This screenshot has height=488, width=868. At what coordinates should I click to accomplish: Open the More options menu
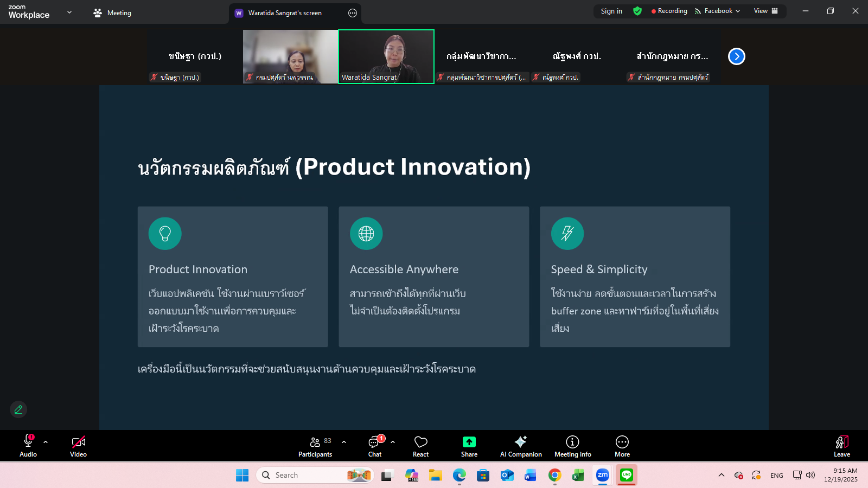coord(622,446)
